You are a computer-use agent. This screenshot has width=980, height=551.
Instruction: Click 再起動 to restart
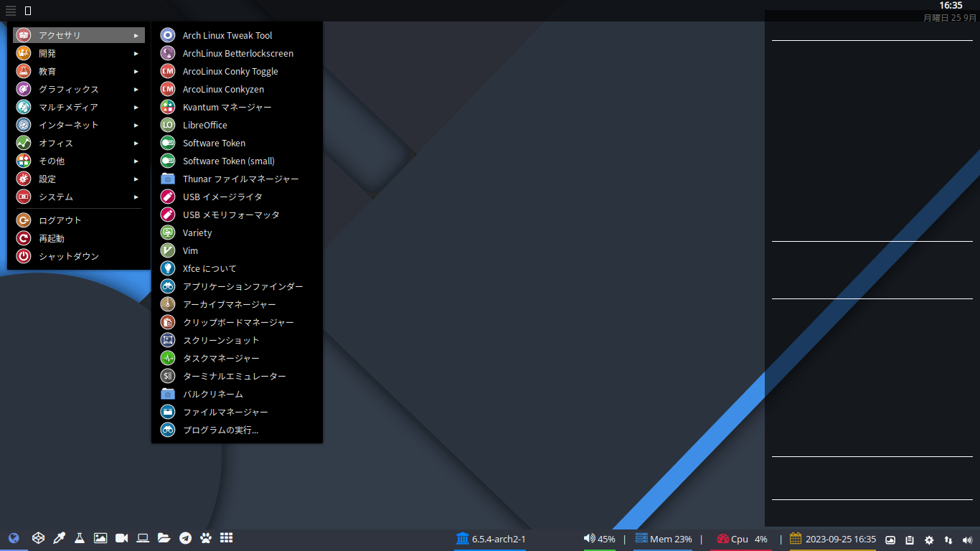(x=79, y=238)
